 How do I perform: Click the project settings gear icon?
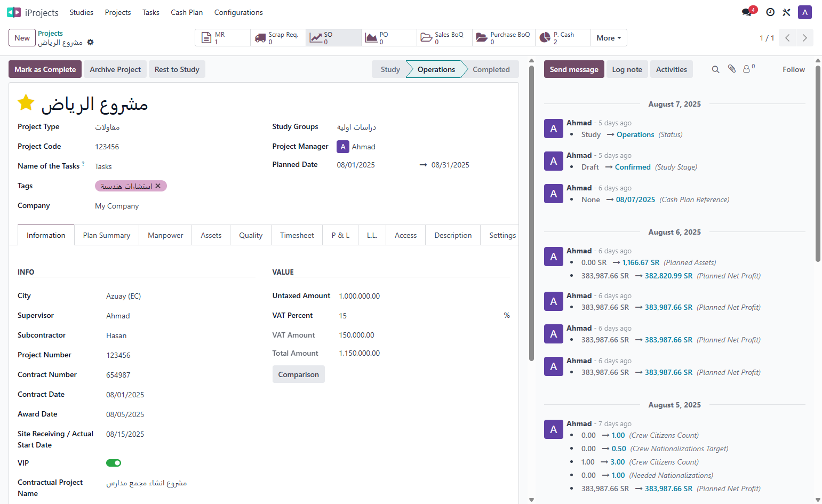click(91, 42)
